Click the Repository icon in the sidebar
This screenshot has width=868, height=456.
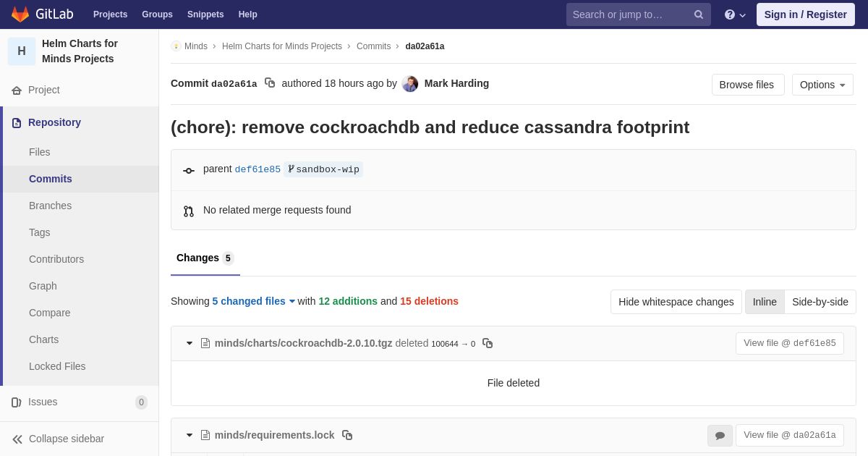pos(17,123)
